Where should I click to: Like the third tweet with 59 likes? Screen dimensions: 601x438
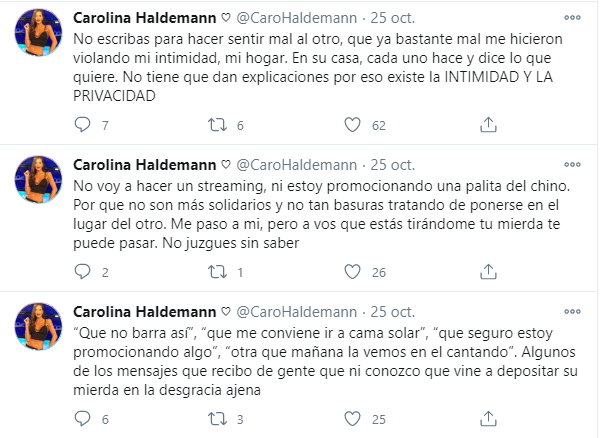[352, 417]
